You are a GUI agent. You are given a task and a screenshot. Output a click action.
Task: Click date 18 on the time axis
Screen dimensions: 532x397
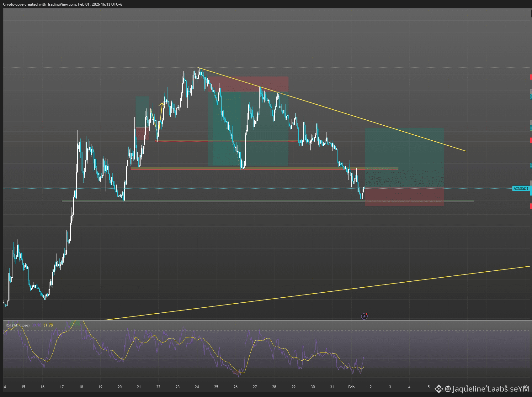click(x=81, y=387)
